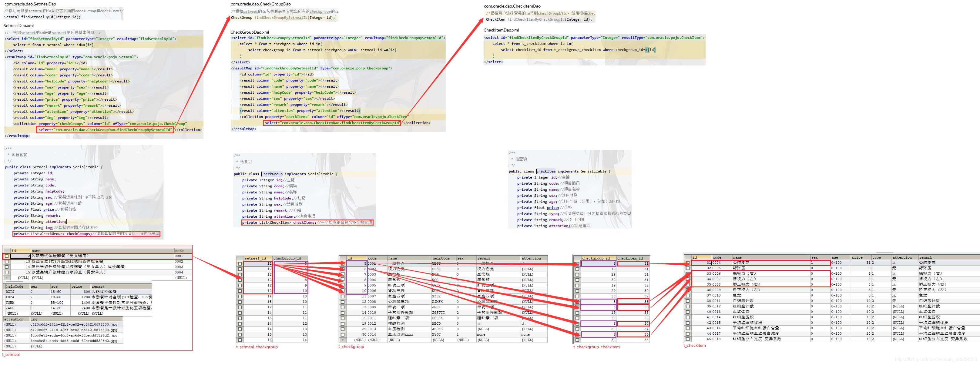Click the highlighted findCheckGroupBySetmealId select attribute
The height and width of the screenshot is (365, 980).
pos(105,130)
